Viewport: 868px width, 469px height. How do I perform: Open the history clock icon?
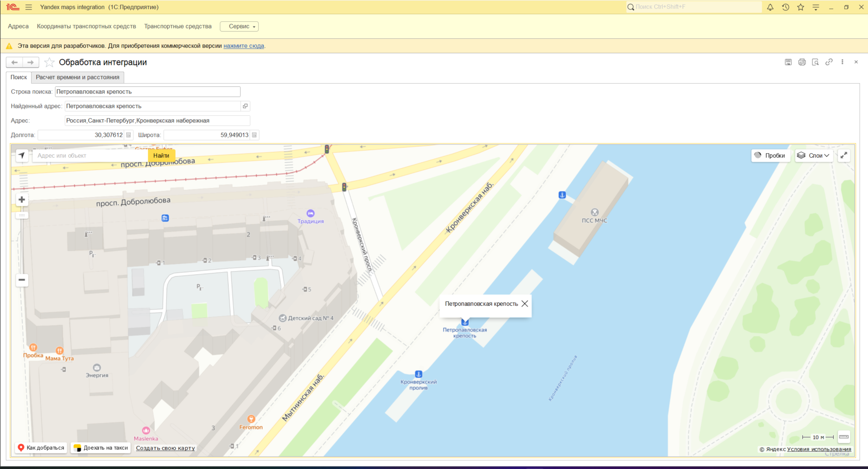[786, 7]
